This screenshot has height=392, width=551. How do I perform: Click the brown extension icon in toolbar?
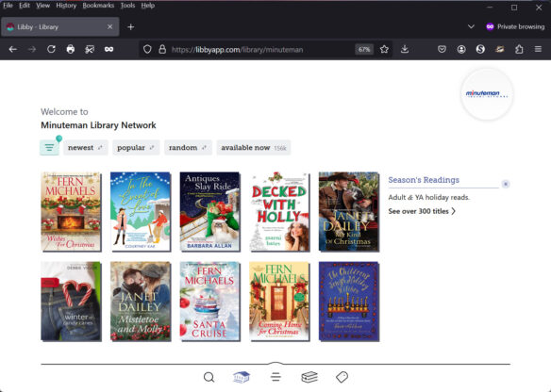(500, 50)
